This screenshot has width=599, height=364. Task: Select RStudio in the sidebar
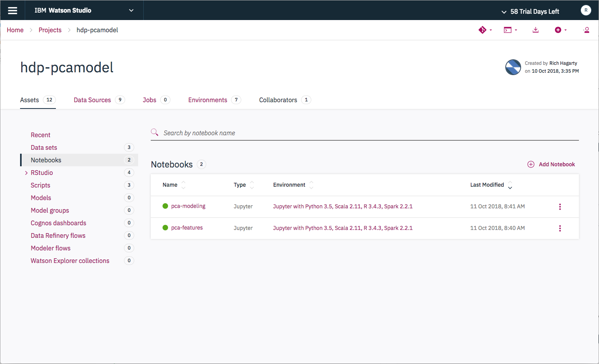42,173
